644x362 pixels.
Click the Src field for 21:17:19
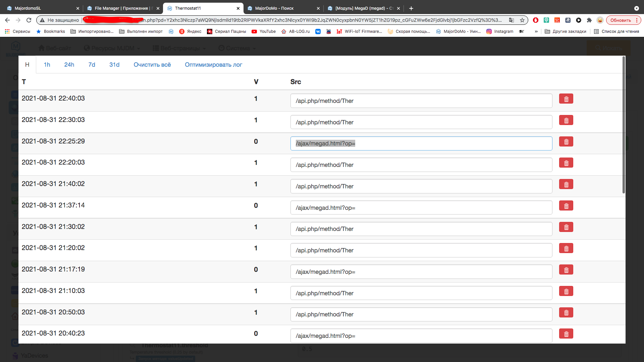click(421, 272)
